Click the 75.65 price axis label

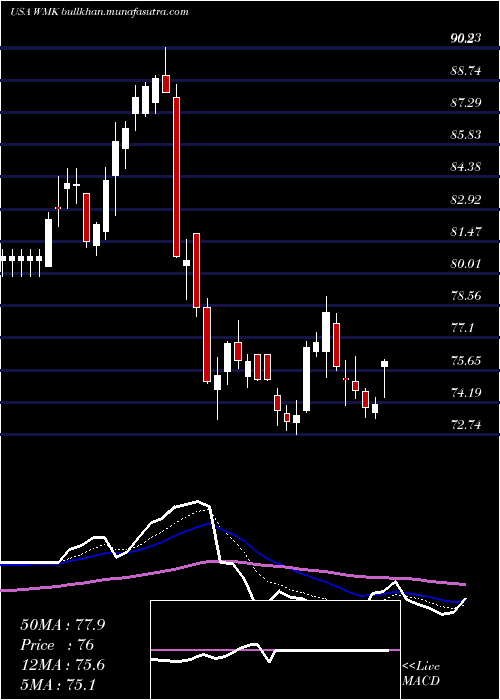tap(466, 361)
